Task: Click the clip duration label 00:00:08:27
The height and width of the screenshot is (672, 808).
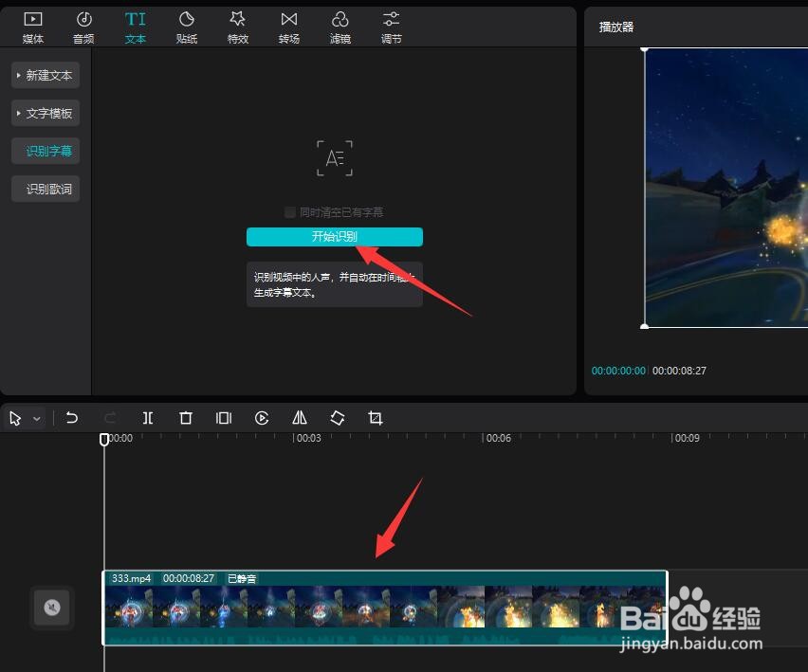Action: click(188, 579)
